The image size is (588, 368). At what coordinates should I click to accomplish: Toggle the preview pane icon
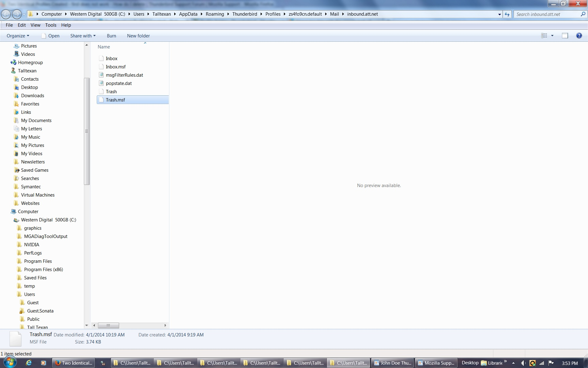pos(565,36)
